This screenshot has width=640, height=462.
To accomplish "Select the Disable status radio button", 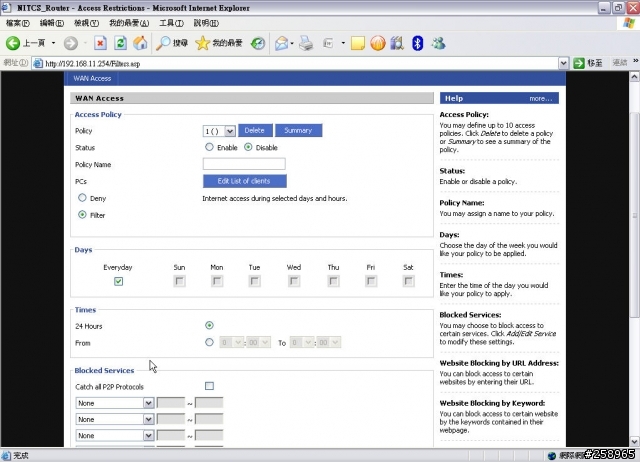I will coord(248,147).
